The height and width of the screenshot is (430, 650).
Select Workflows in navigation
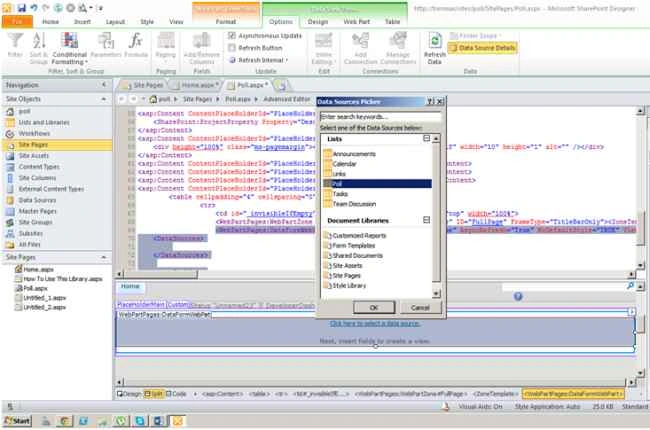[x=34, y=134]
